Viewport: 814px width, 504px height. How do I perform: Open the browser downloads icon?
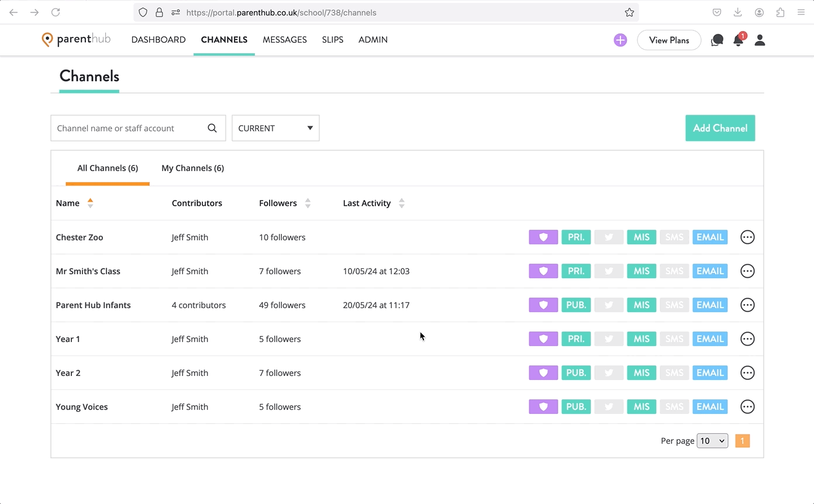pyautogui.click(x=738, y=12)
